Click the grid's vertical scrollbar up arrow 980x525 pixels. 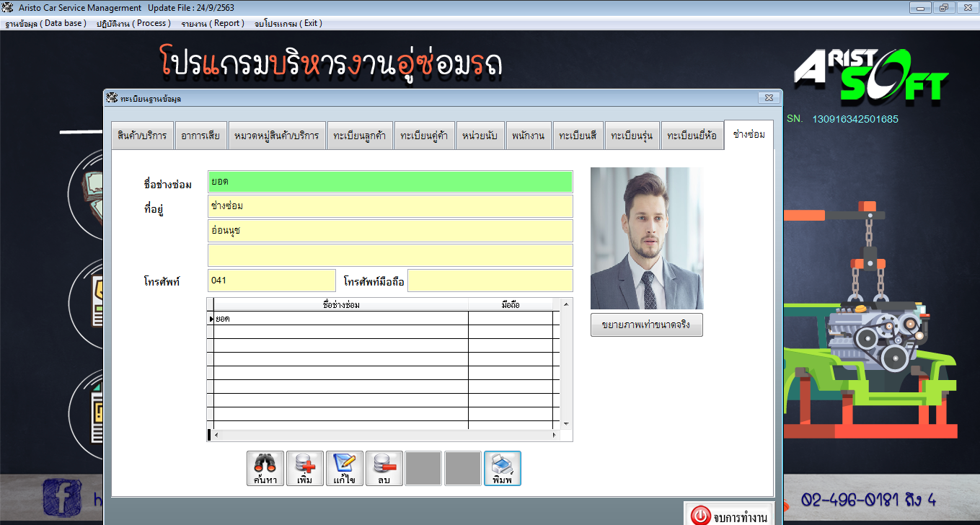tap(566, 303)
